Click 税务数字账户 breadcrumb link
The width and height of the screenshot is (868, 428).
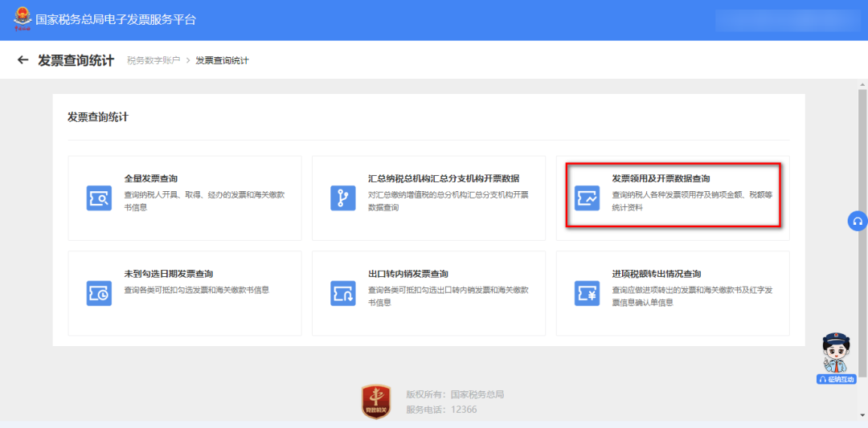[154, 60]
